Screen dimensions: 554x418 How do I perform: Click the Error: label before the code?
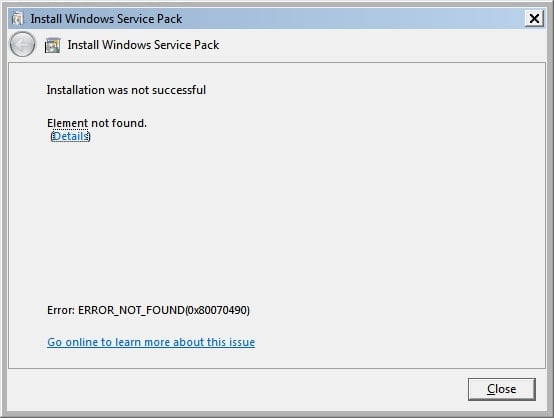pos(61,310)
